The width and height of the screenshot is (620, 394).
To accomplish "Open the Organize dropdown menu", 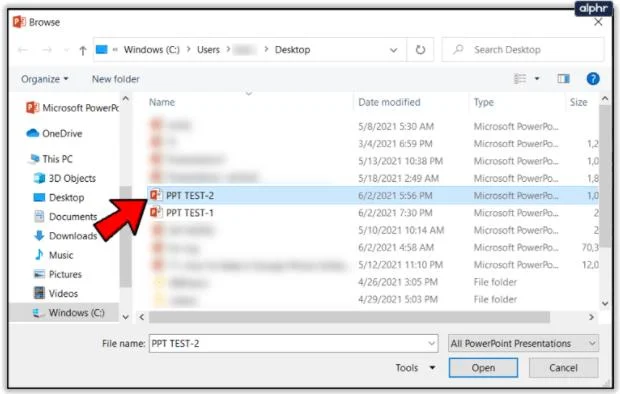I will tap(45, 79).
